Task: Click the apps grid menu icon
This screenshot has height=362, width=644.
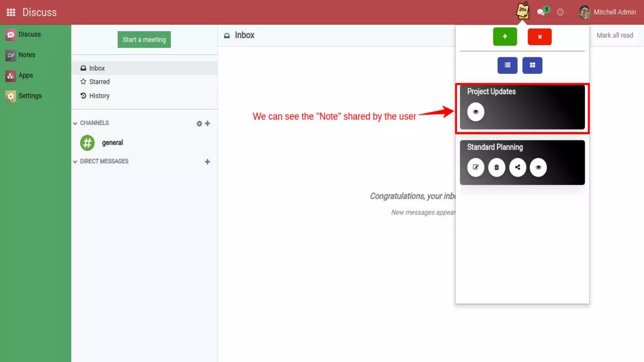Action: (11, 12)
